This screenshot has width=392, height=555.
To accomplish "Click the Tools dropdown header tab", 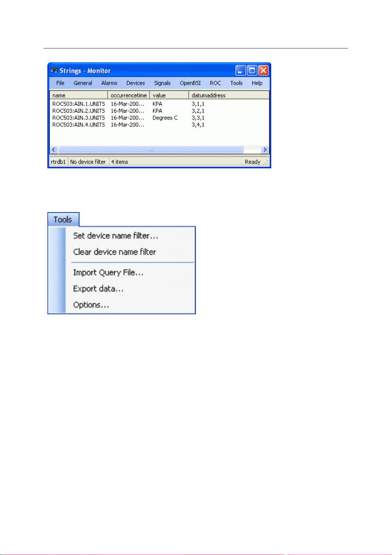I will (63, 219).
